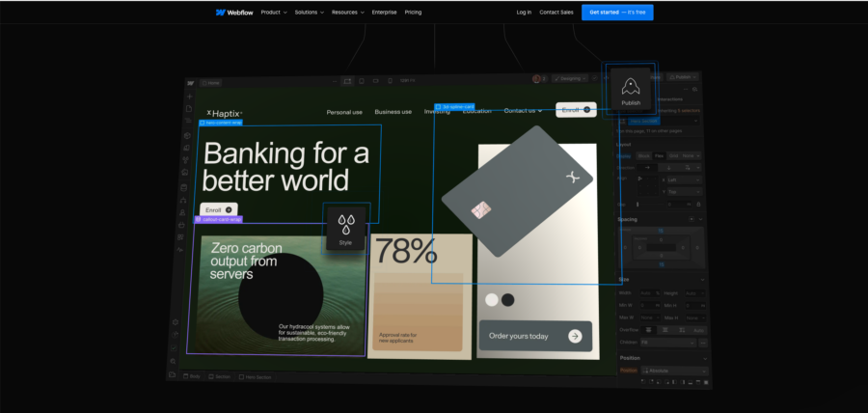Screen dimensions: 868x413
Task: Select the Grid display option
Action: [672, 155]
